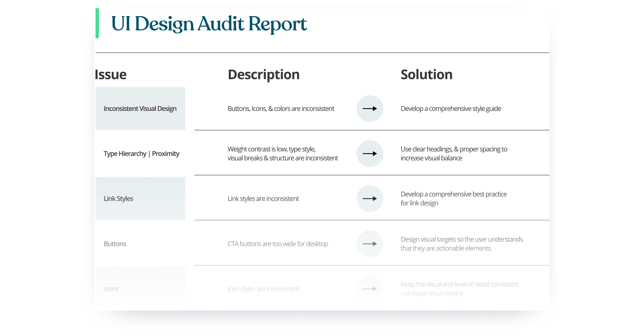644x336 pixels.
Task: Click 'CTA buttons are too wide' description
Action: coord(278,244)
